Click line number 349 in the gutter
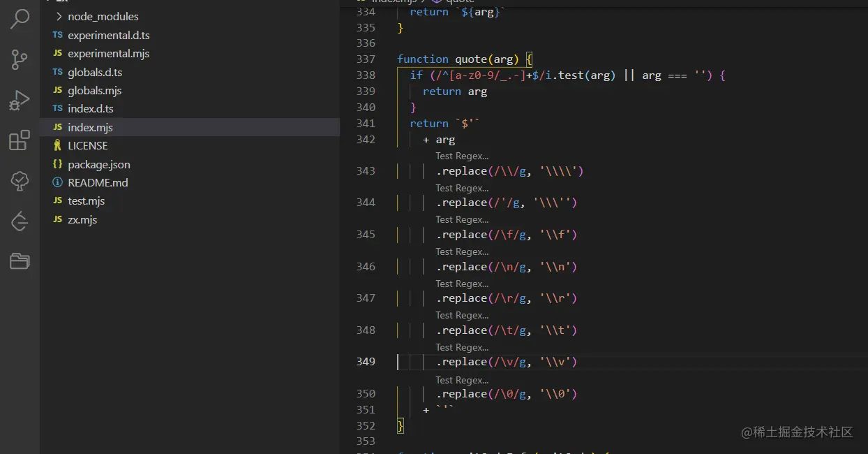The height and width of the screenshot is (454, 868). pos(366,361)
